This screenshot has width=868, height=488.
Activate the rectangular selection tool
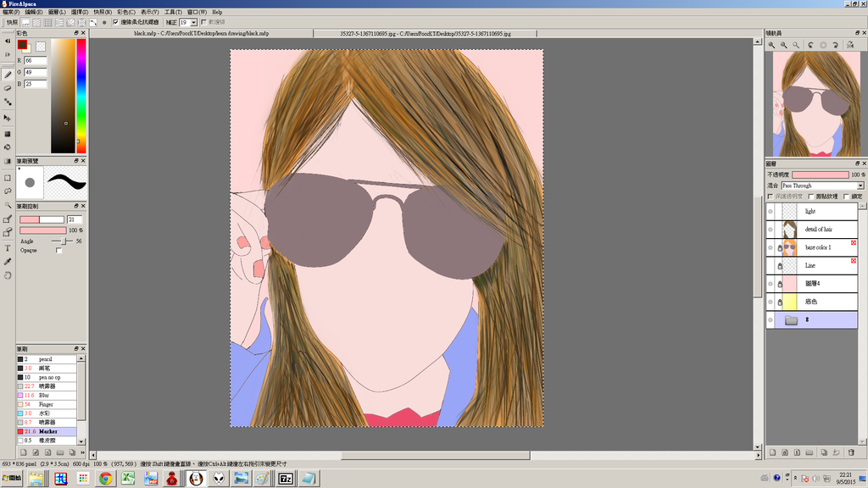8,177
